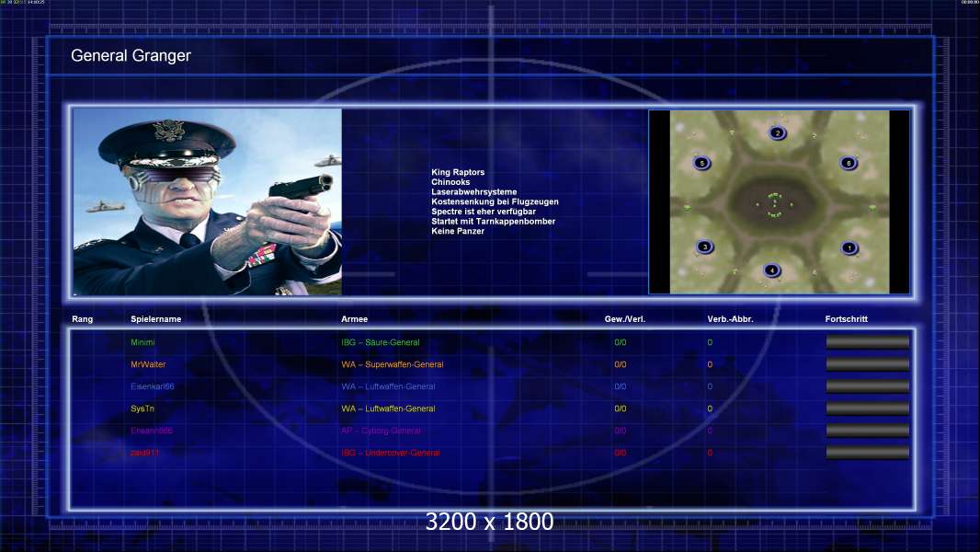
Task: Click start position marker 2 on the map
Action: coord(778,133)
